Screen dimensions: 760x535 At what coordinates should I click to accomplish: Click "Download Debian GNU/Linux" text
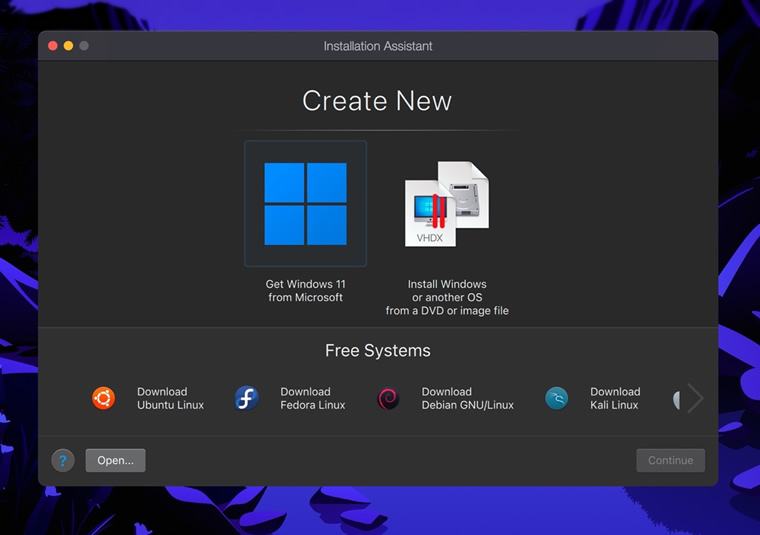click(x=468, y=398)
